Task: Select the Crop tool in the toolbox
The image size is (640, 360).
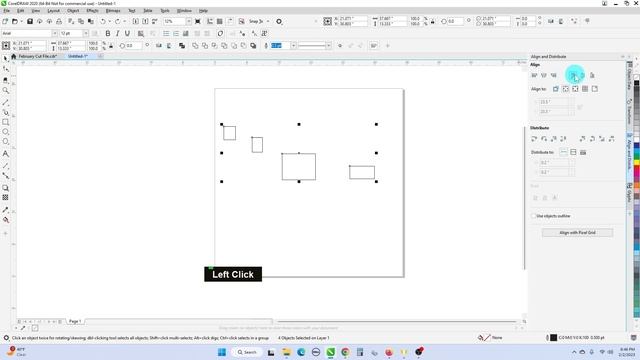Action: pyautogui.click(x=5, y=80)
